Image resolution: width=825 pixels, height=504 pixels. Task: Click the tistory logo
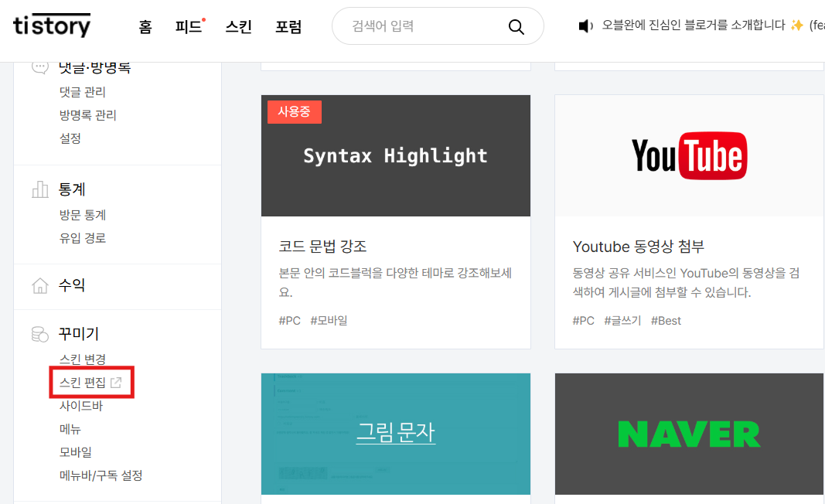pyautogui.click(x=52, y=25)
